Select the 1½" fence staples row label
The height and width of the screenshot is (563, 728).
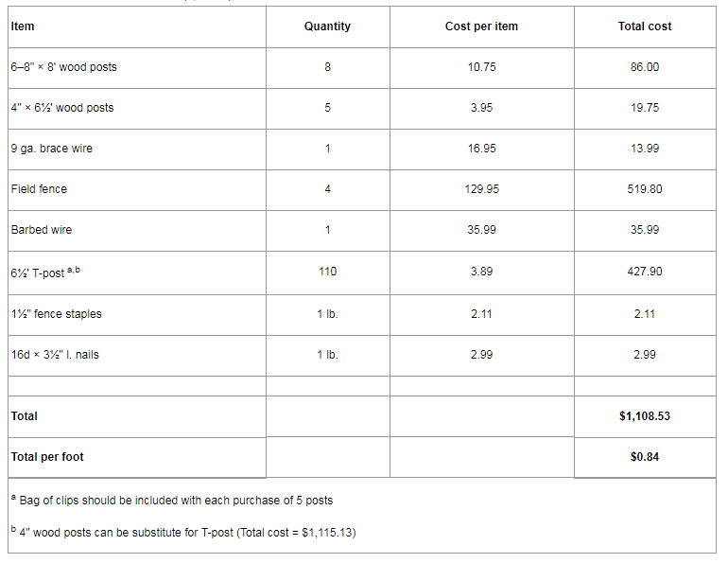click(x=58, y=314)
